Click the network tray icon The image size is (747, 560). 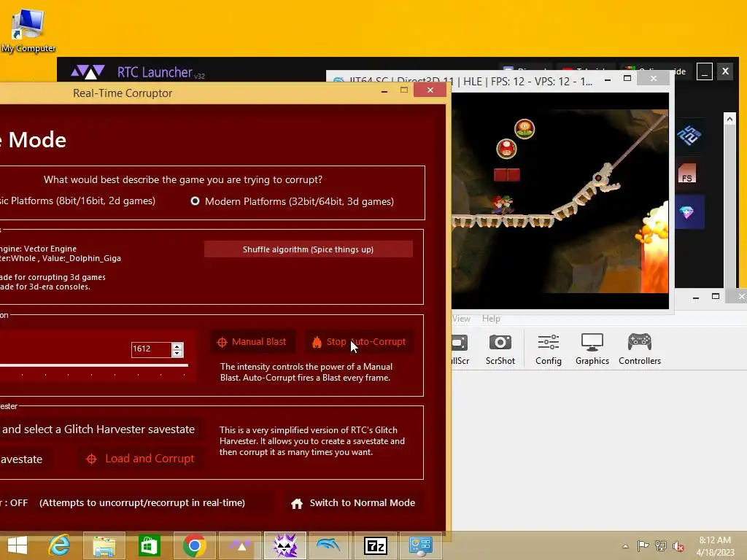click(x=661, y=546)
